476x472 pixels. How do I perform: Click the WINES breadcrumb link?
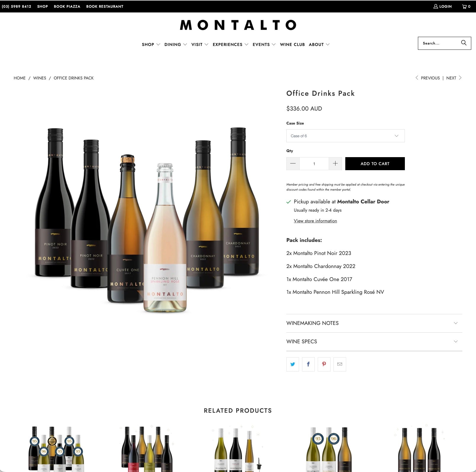click(40, 78)
